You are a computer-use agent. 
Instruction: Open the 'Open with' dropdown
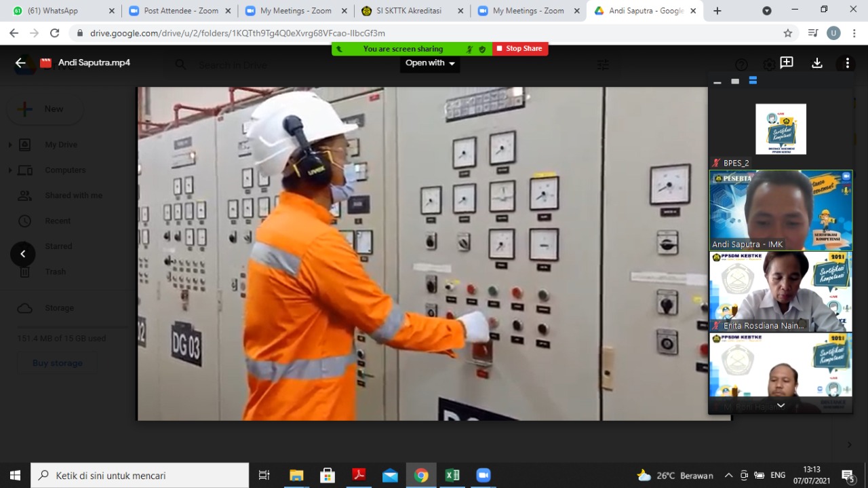coord(430,63)
